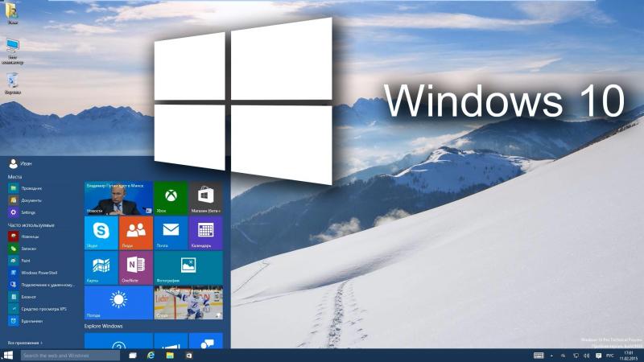Show hidden tray icons arrow
This screenshot has width=644, height=362.
551,356
